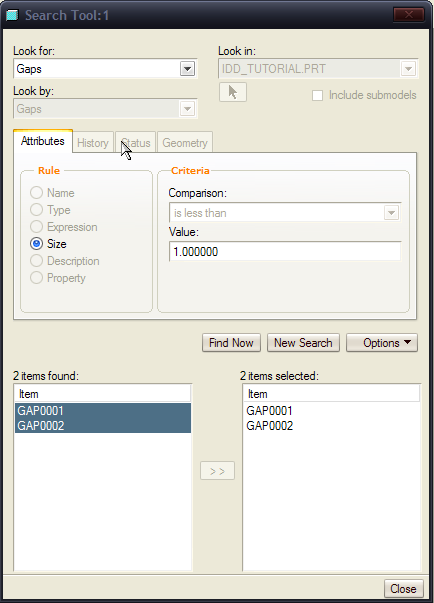
Task: Expand the Look in IDD_TUTORIAL.PRT dropdown
Action: pos(408,69)
